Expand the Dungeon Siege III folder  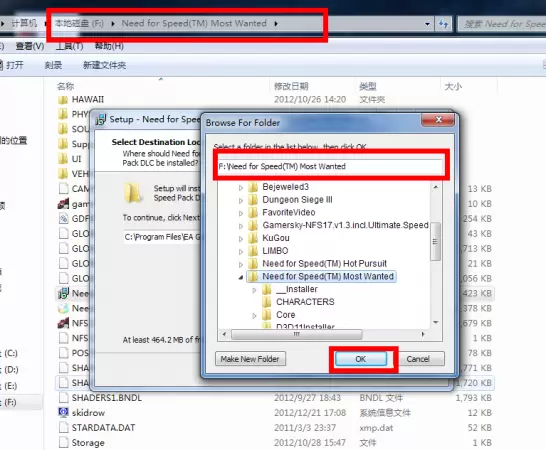click(241, 201)
